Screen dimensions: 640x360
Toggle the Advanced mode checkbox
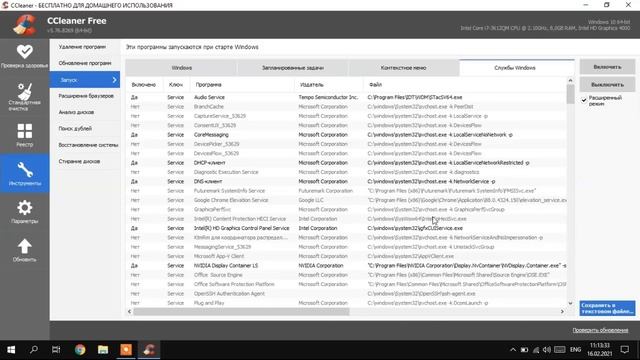[584, 100]
